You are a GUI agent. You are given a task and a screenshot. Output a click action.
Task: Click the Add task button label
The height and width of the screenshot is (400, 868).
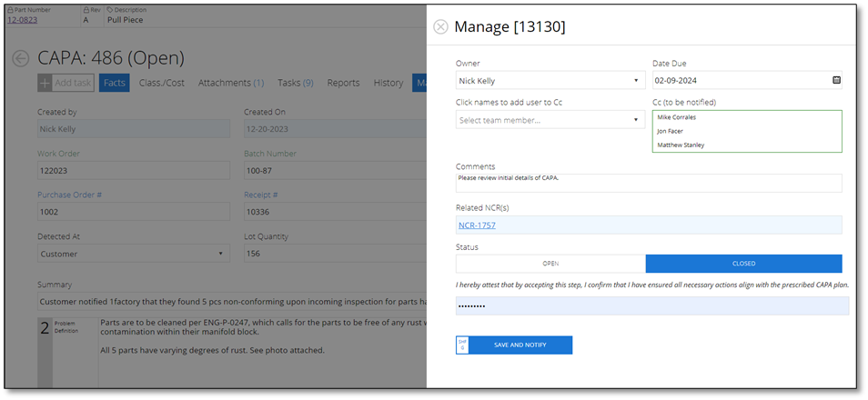[73, 83]
